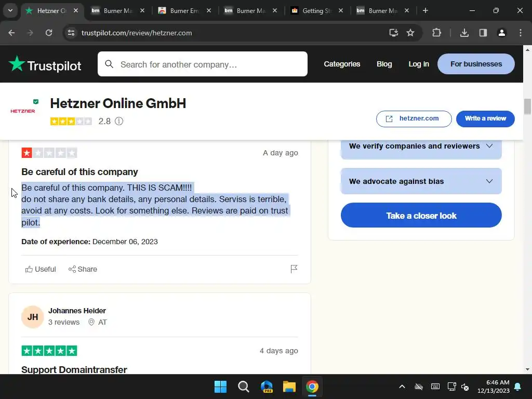Open site information icon in address bar
The height and width of the screenshot is (399, 532).
(x=71, y=33)
